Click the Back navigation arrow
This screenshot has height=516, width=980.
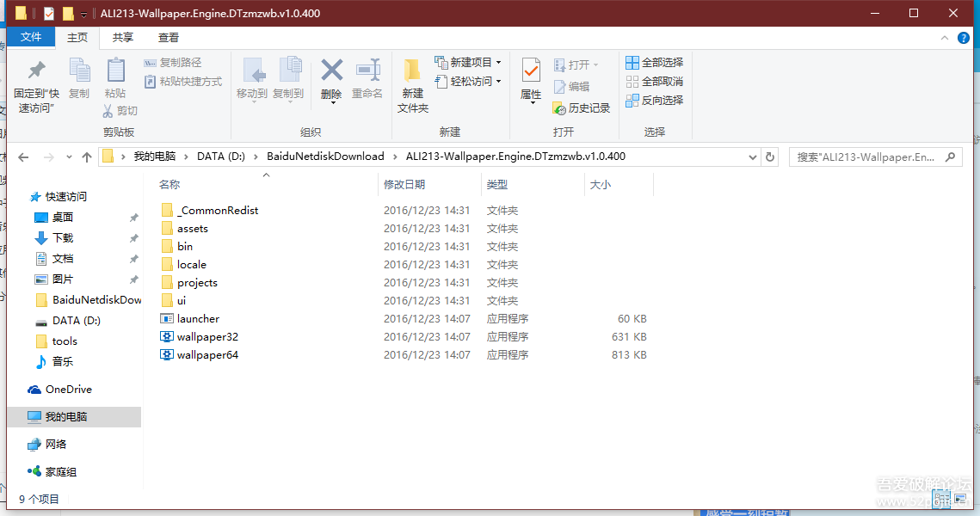click(x=24, y=157)
